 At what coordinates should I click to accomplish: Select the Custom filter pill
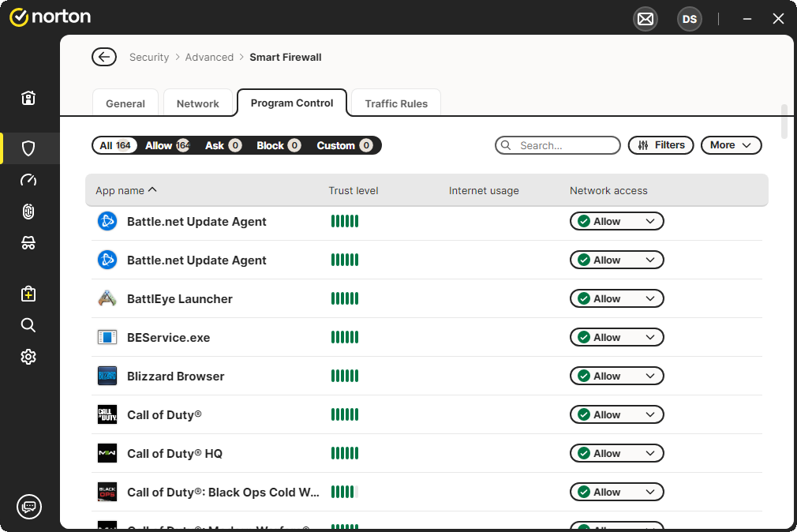point(344,145)
